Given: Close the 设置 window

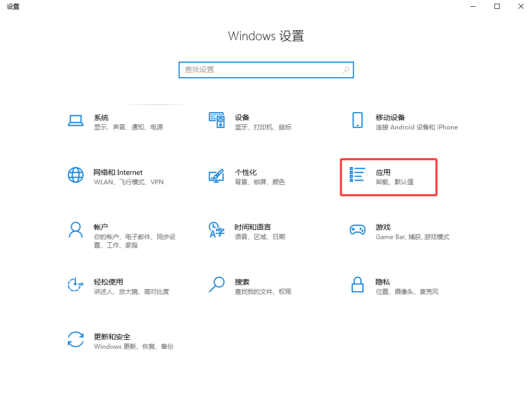Looking at the screenshot, I should point(521,6).
